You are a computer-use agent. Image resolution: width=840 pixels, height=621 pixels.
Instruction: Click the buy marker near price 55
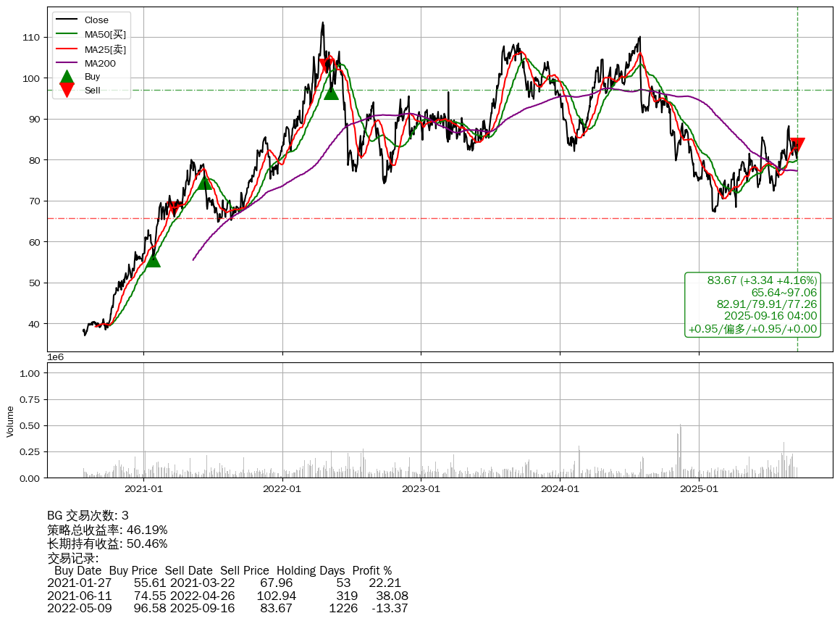click(153, 259)
